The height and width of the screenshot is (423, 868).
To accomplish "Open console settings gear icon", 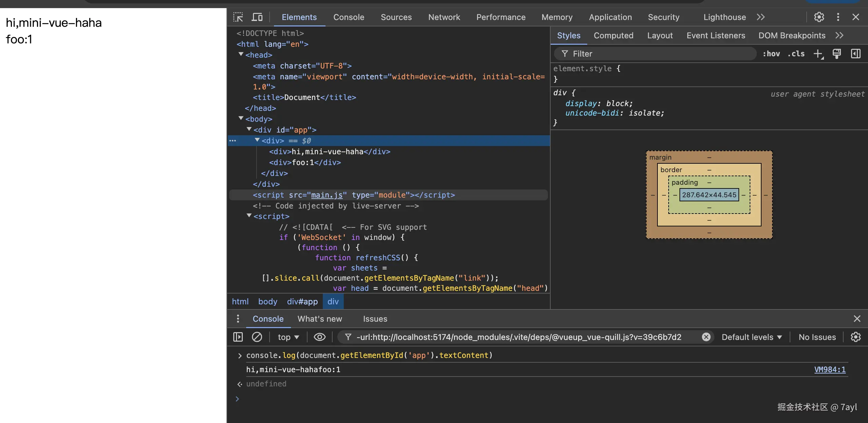I will pos(855,337).
